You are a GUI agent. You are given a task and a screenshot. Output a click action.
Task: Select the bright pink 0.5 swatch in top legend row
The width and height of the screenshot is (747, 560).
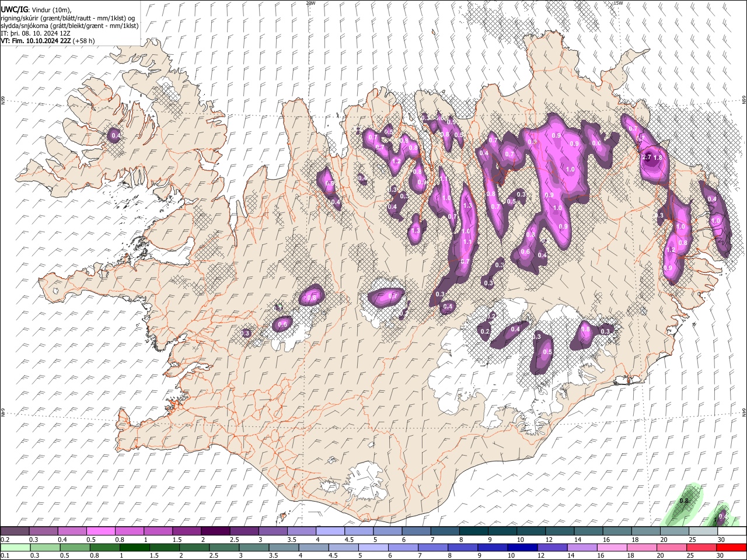pyautogui.click(x=100, y=531)
